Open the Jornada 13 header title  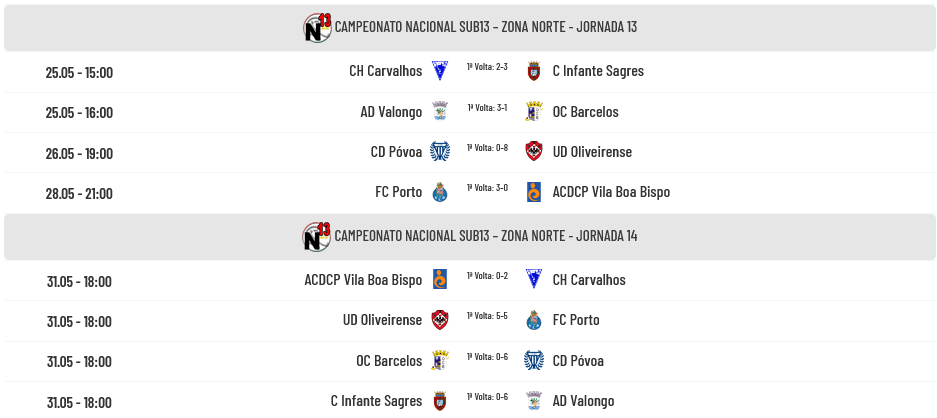(486, 27)
